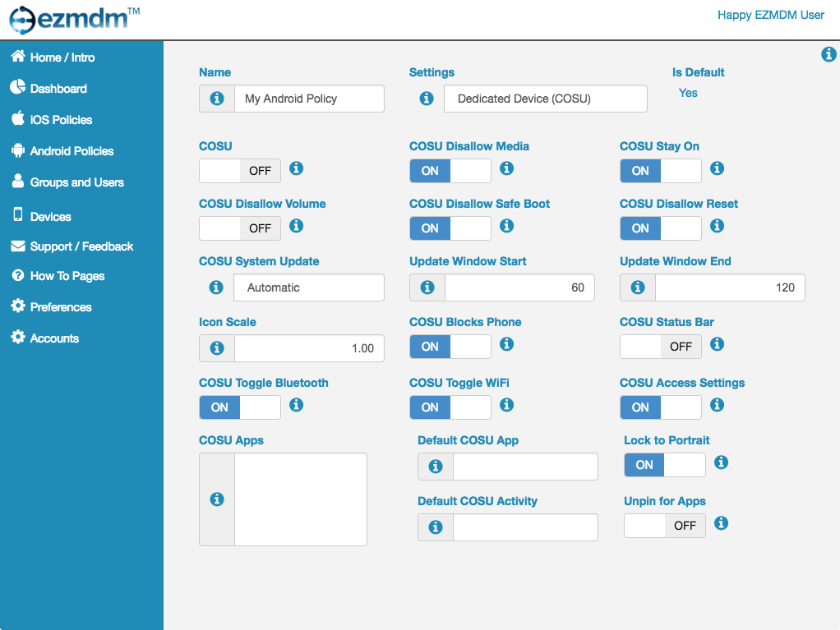
Task: Select Android Policies in sidebar
Action: [x=62, y=151]
